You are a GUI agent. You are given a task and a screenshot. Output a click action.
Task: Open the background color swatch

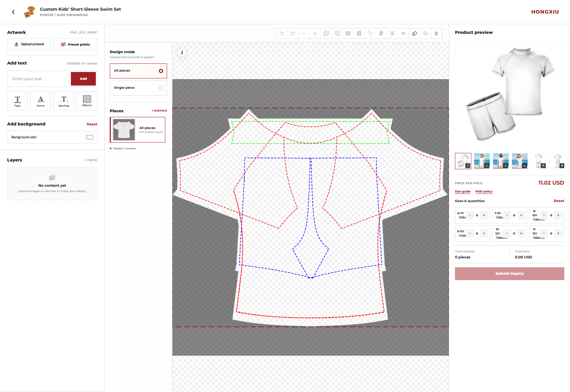(90, 137)
